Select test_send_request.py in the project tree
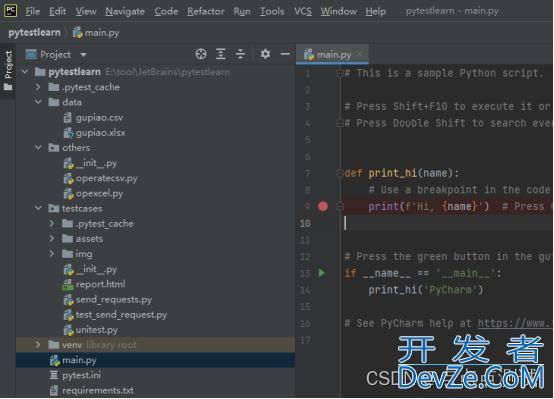This screenshot has height=399, width=554. click(121, 315)
